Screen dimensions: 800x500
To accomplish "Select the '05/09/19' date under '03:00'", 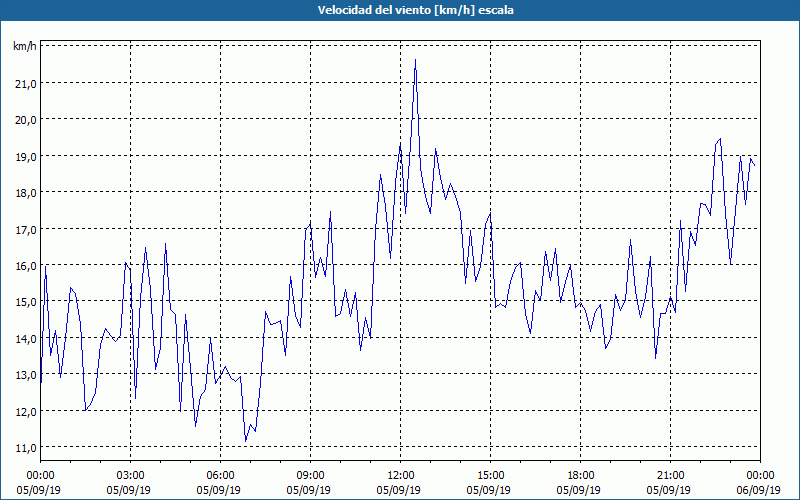I will (129, 490).
